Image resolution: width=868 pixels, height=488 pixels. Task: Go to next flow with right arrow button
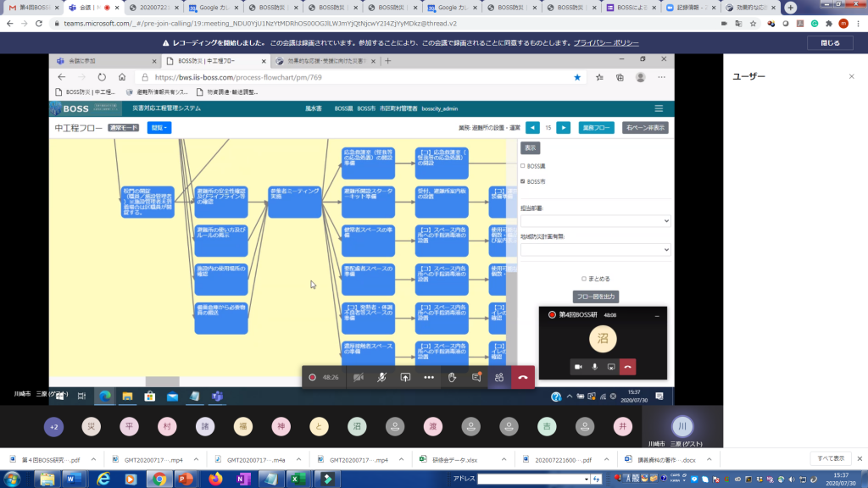563,128
